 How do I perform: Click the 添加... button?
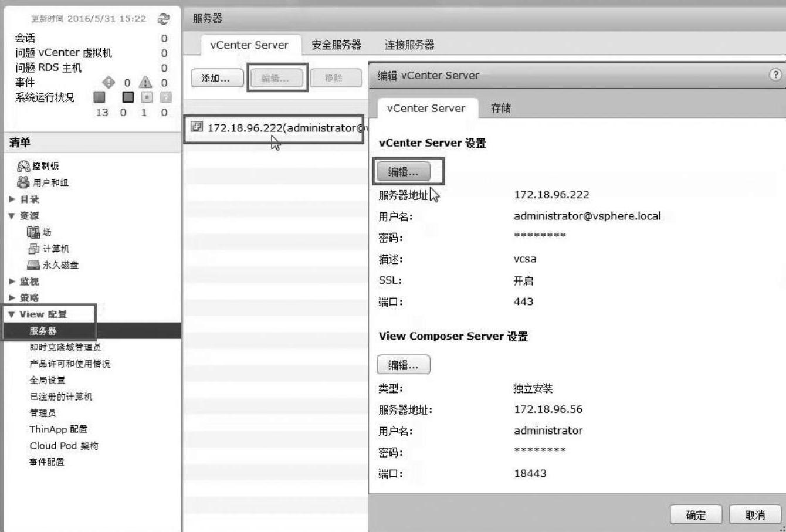point(218,78)
